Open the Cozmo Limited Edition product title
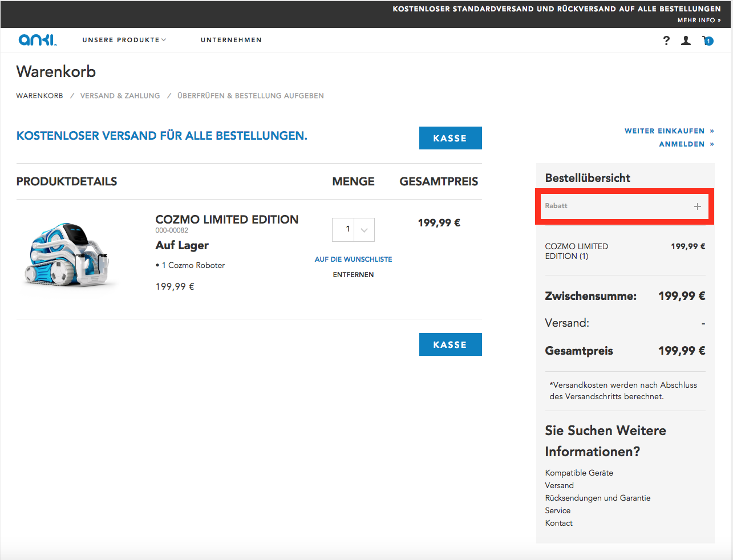This screenshot has width=733, height=560. 227,220
